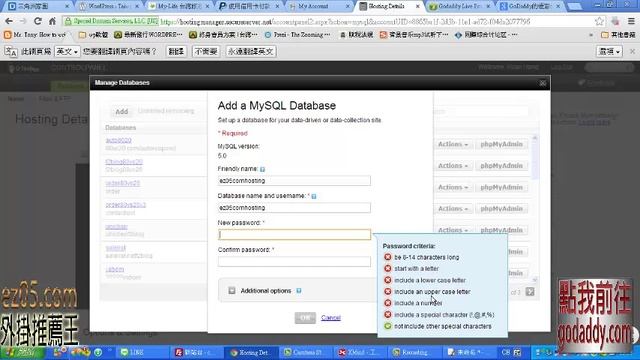Switch to the last GoDaddy browser tab
The width and height of the screenshot is (640, 360).
[530, 6]
